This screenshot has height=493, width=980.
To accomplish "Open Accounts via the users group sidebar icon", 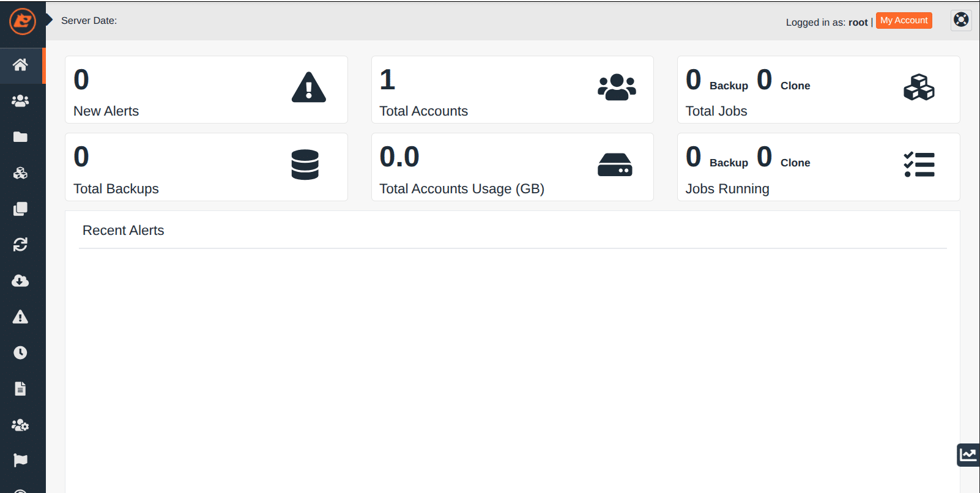I will click(20, 101).
